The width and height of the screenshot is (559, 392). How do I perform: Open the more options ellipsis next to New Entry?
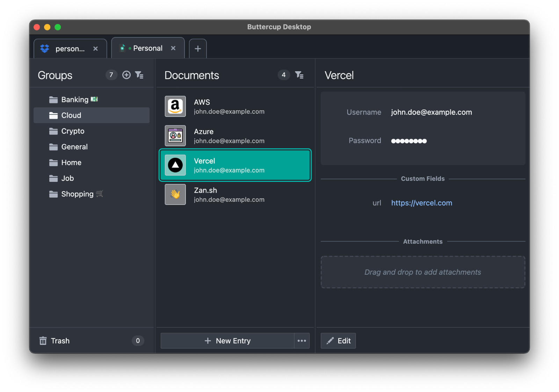(x=302, y=341)
